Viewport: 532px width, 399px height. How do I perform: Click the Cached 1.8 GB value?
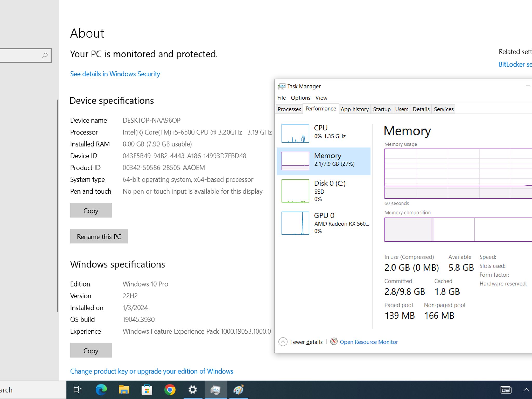[447, 291]
